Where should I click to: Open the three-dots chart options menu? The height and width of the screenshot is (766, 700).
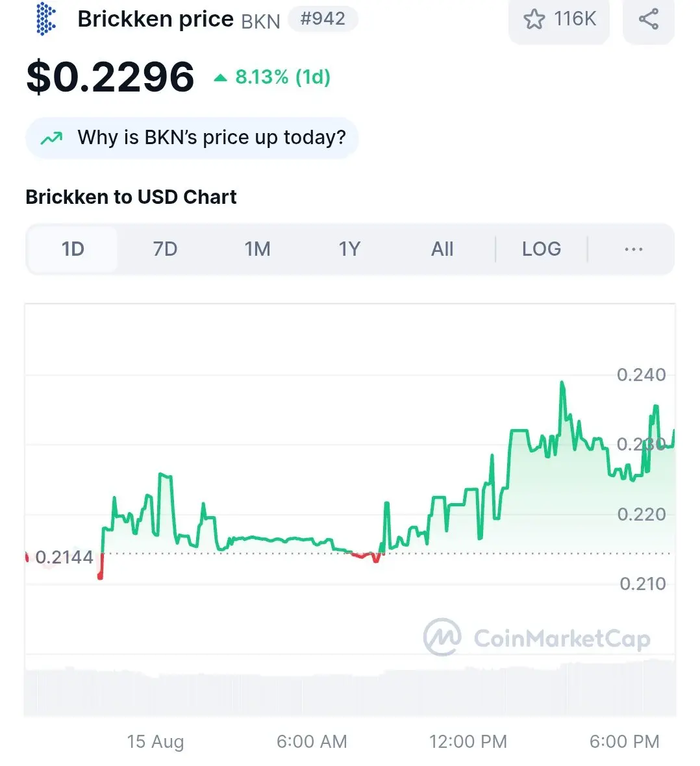(634, 249)
